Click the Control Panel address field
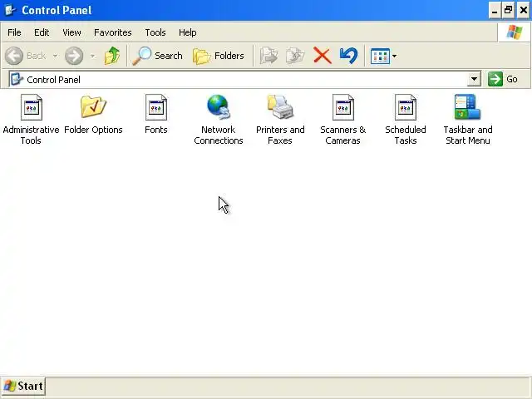The height and width of the screenshot is (399, 532). pos(244,80)
